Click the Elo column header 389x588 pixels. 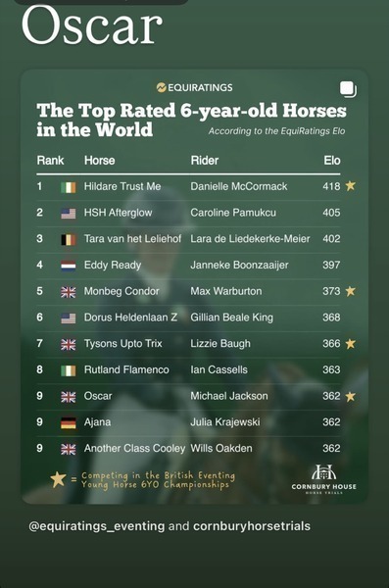[332, 161]
